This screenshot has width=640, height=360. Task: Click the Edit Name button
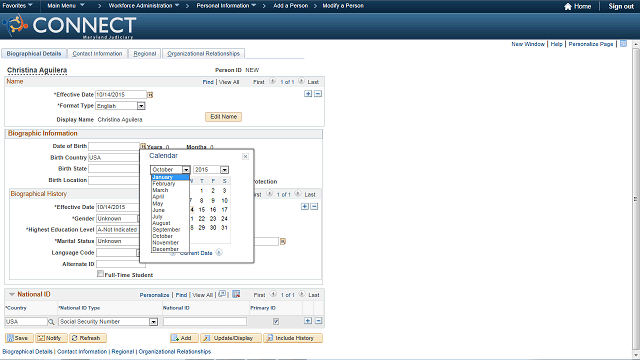[223, 117]
